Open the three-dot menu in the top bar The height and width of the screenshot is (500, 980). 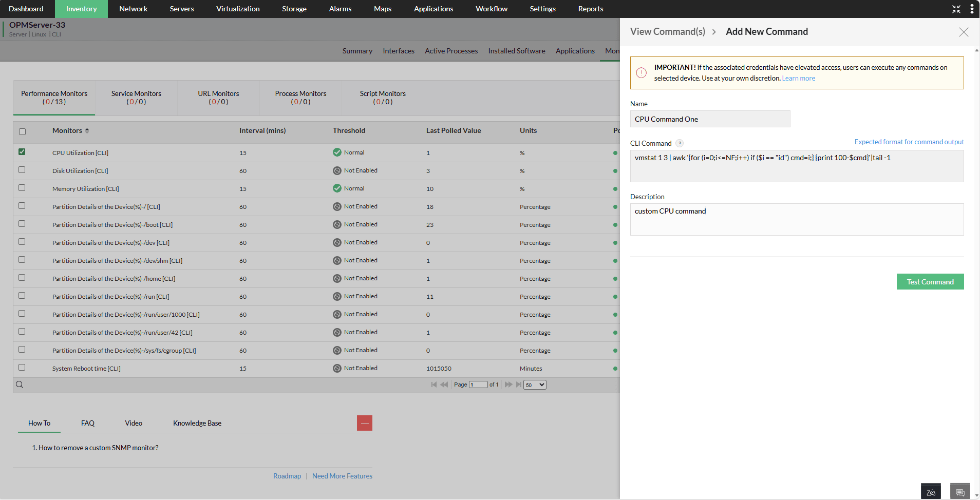[x=971, y=9]
